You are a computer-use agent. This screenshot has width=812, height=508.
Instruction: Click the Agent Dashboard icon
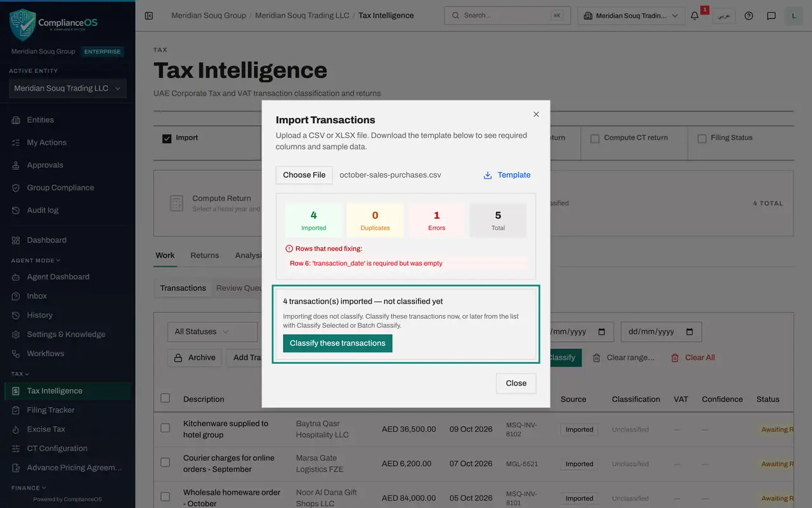tap(16, 277)
